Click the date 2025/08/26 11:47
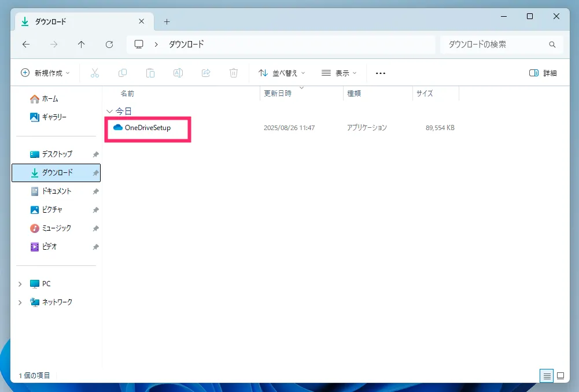 [289, 128]
